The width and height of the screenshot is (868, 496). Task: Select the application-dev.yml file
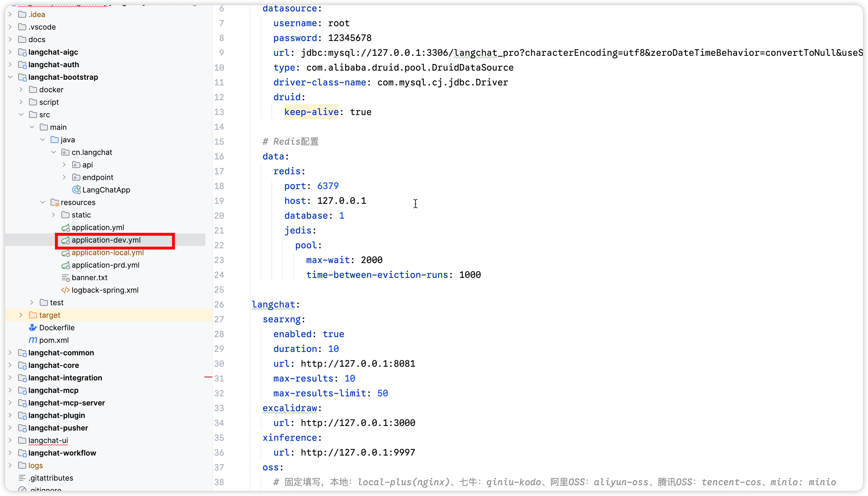(x=106, y=240)
